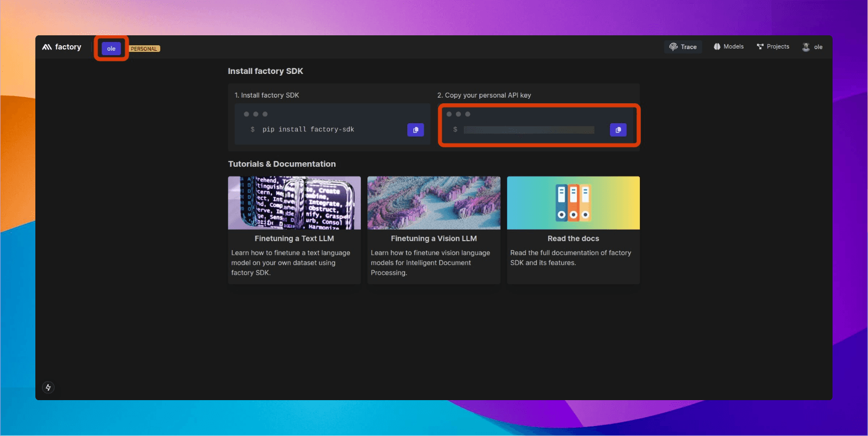Click the Trace fingerprint icon
Screen dimensions: 868x436
tap(673, 47)
